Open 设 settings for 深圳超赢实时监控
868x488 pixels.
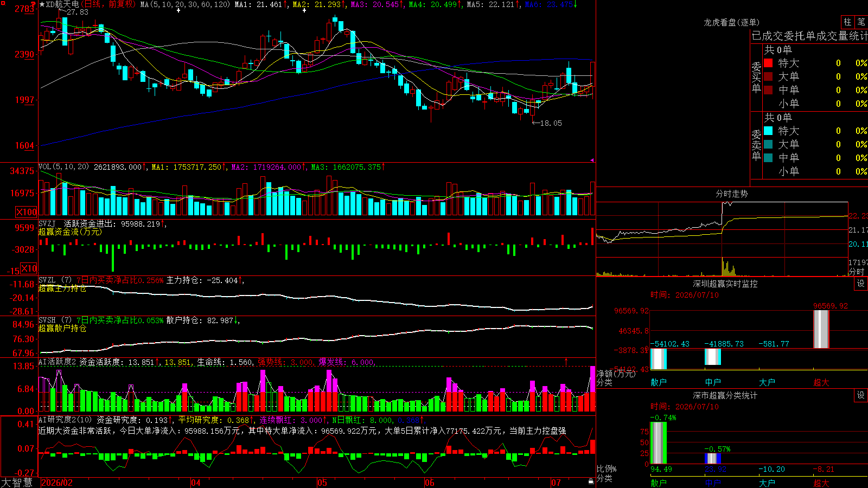tap(861, 284)
